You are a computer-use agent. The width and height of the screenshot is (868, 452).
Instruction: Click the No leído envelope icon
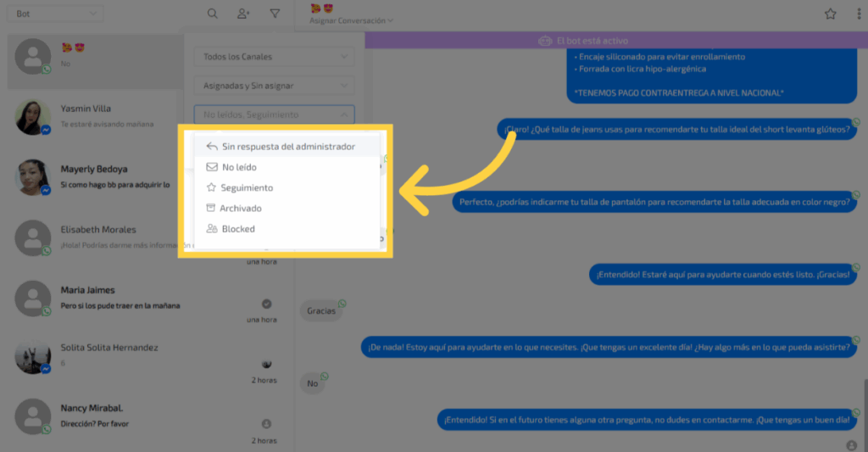coord(212,168)
